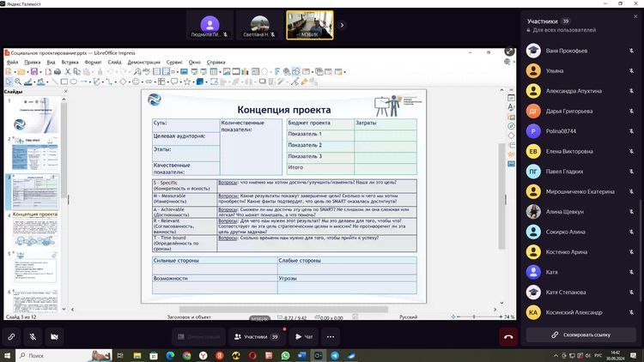Toggle the microphone in the call bar

pos(33,337)
